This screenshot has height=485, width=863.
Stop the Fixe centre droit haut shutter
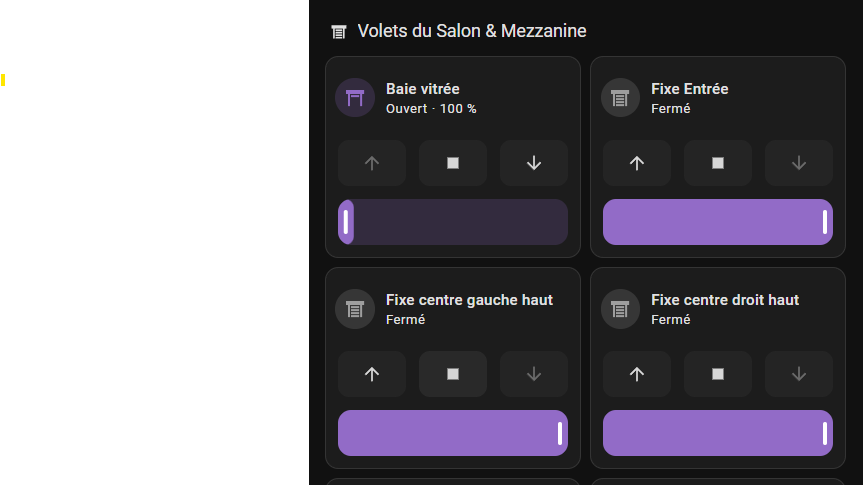click(x=718, y=374)
